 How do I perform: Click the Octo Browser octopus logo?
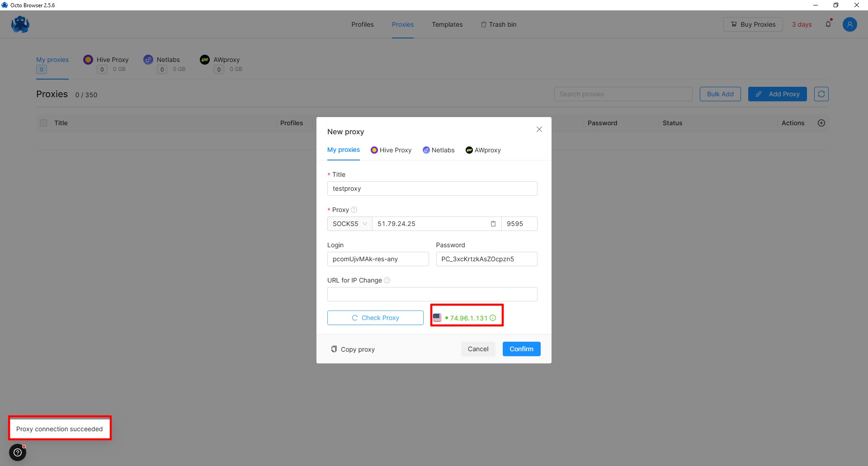pyautogui.click(x=20, y=24)
